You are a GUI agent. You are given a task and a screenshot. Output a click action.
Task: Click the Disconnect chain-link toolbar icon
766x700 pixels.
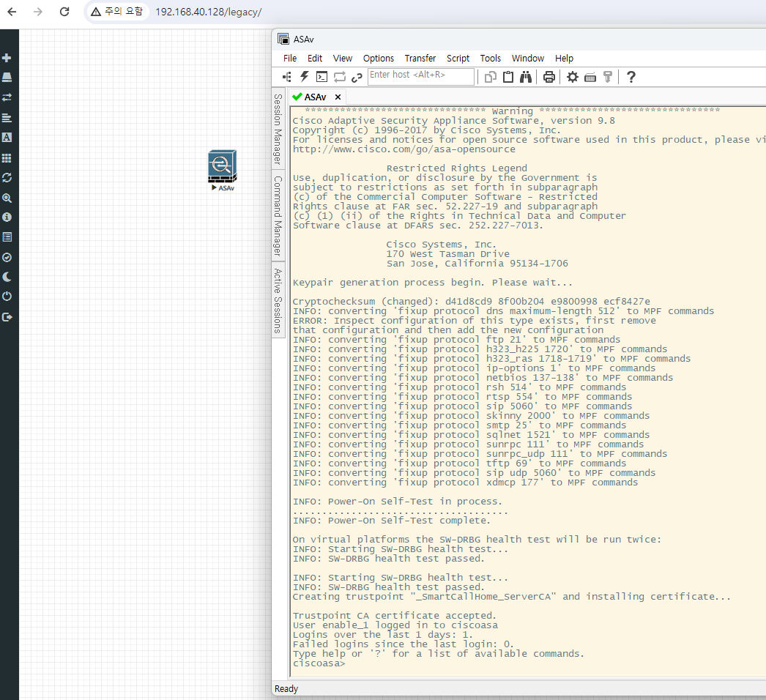coord(357,77)
